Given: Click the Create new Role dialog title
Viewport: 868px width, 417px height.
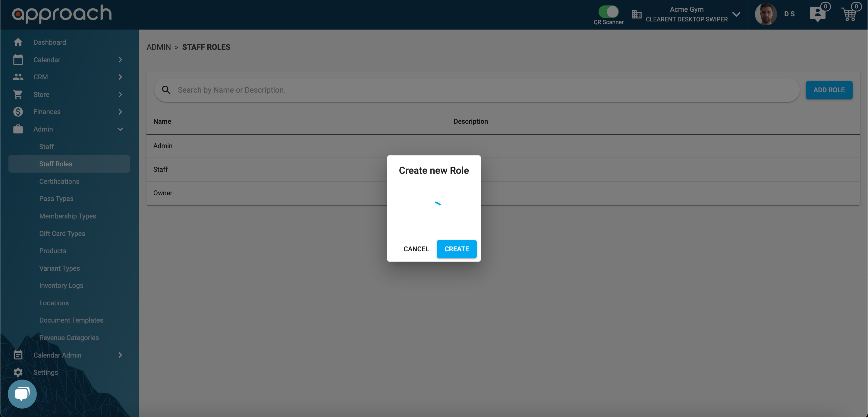Looking at the screenshot, I should tap(434, 170).
